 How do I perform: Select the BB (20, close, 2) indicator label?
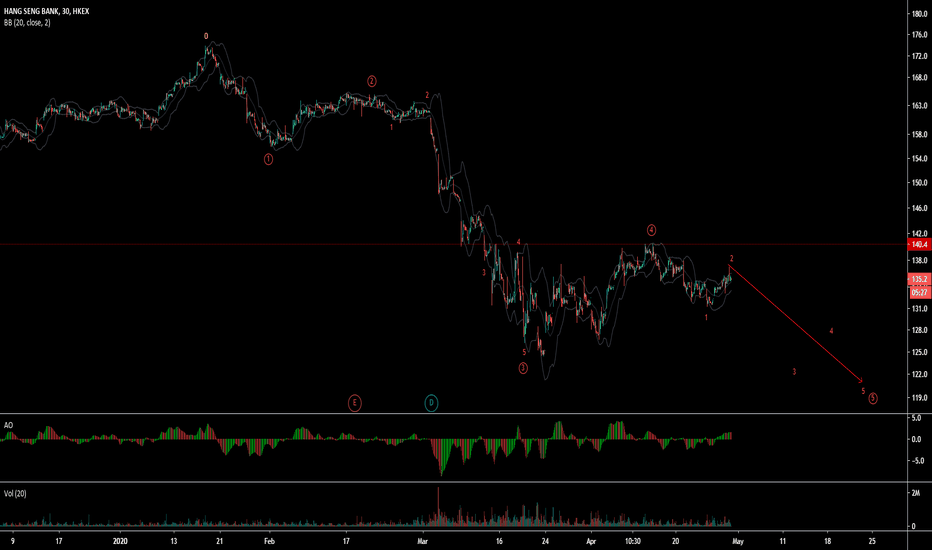(x=27, y=23)
